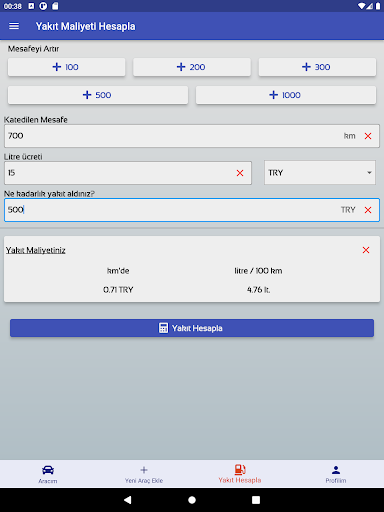The image size is (384, 512).
Task: Dismiss the Yakıt Maliyetiniz result card
Action: [366, 250]
